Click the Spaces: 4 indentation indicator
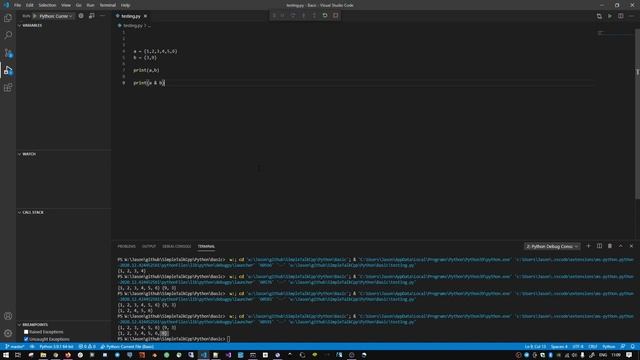 click(x=559, y=347)
